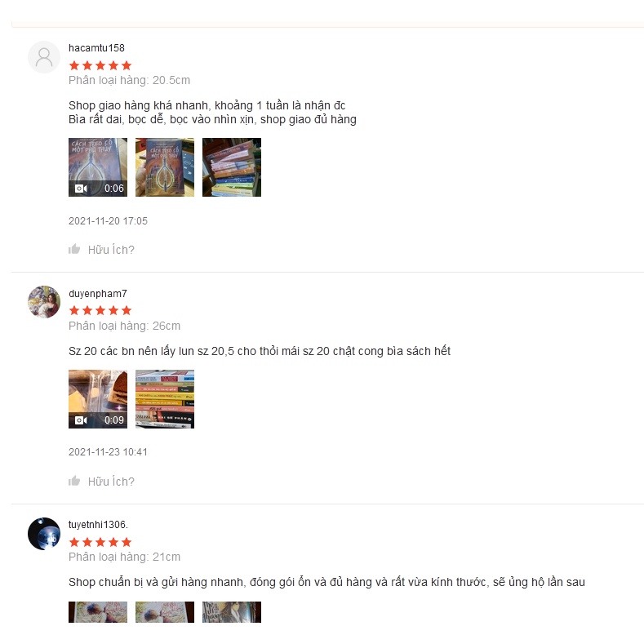Open tuyetnhi1306's profile avatar
The image size is (644, 644).
tap(44, 534)
